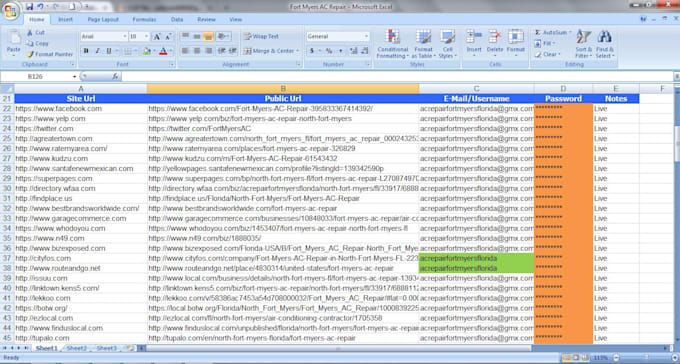Open the General number format dropdown
680x364 pixels.
pyautogui.click(x=366, y=37)
